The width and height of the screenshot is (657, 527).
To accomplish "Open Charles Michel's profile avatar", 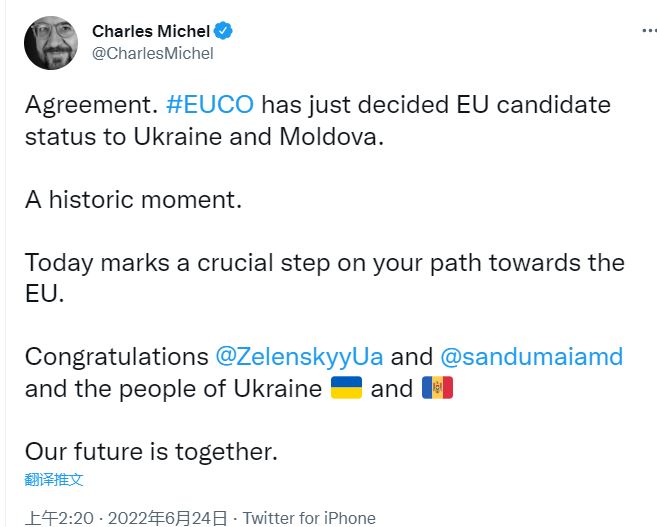I will pyautogui.click(x=52, y=42).
